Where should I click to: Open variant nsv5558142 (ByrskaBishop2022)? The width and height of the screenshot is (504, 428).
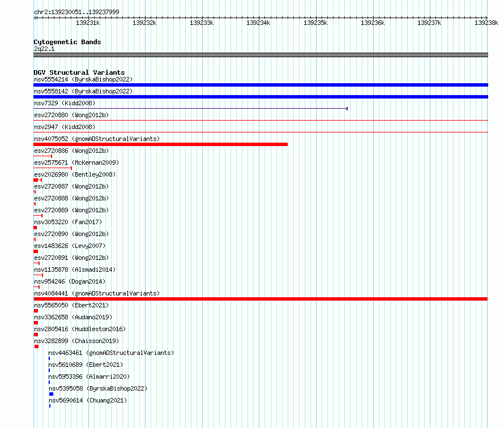(83, 91)
